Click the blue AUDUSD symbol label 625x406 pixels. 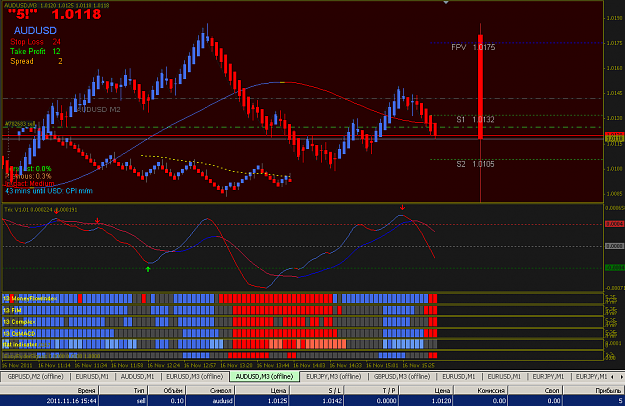pos(35,30)
